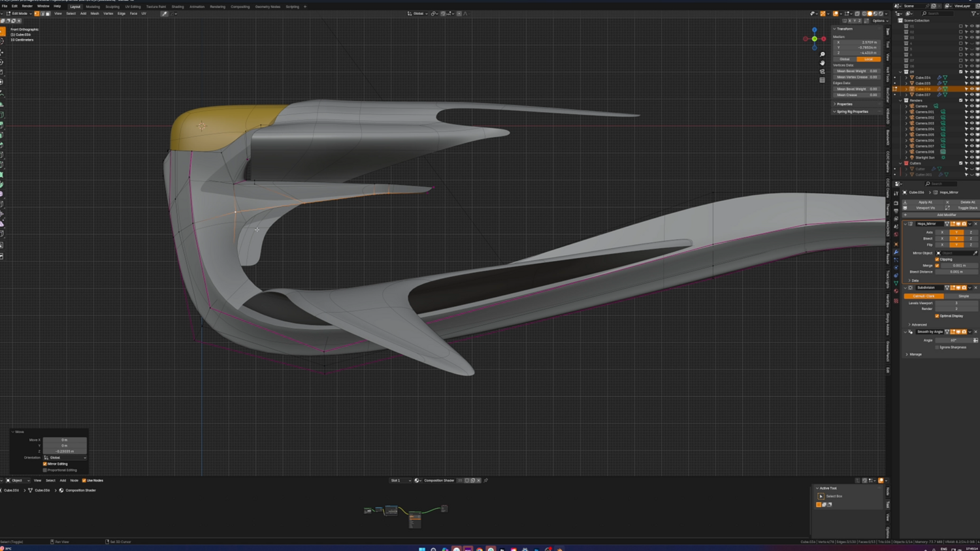Enable Ignore Sharpness checkbox
The image size is (980, 551).
tap(938, 347)
